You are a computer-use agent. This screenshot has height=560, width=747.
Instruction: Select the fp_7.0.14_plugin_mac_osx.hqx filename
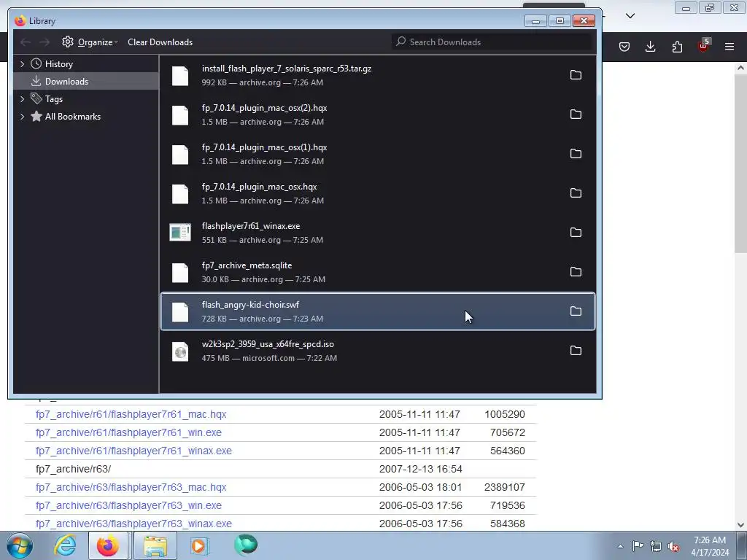click(x=259, y=187)
